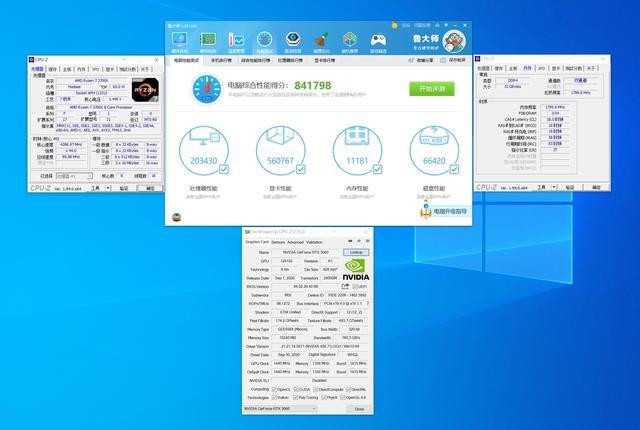Image resolution: width=640 pixels, height=430 pixels.
Task: Toggle the OpenCL checkbox in GPU-Z
Action: (274, 389)
